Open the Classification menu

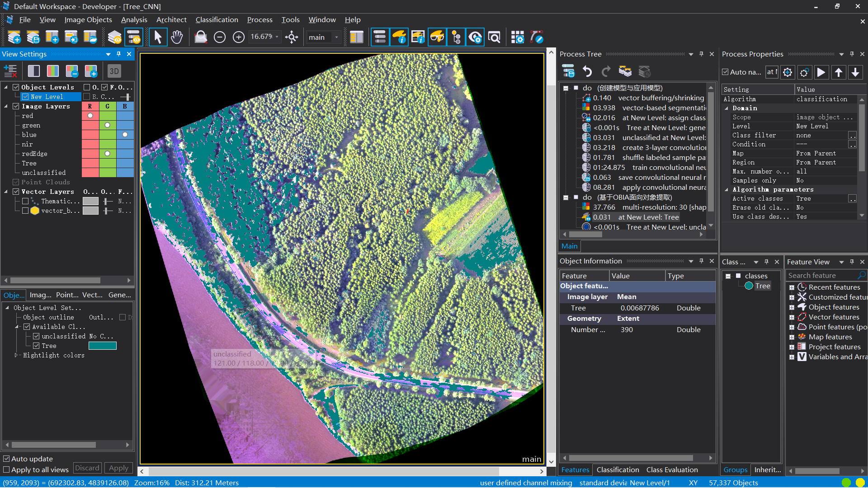click(217, 19)
